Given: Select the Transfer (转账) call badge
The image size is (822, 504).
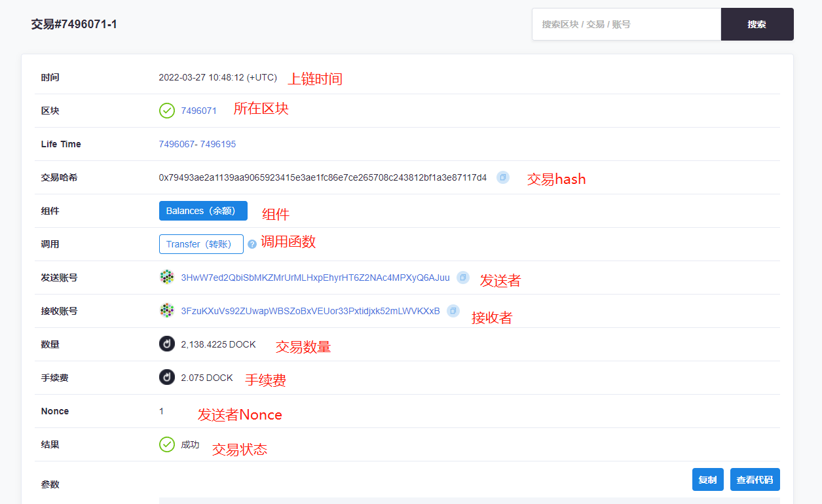Looking at the screenshot, I should tap(201, 243).
